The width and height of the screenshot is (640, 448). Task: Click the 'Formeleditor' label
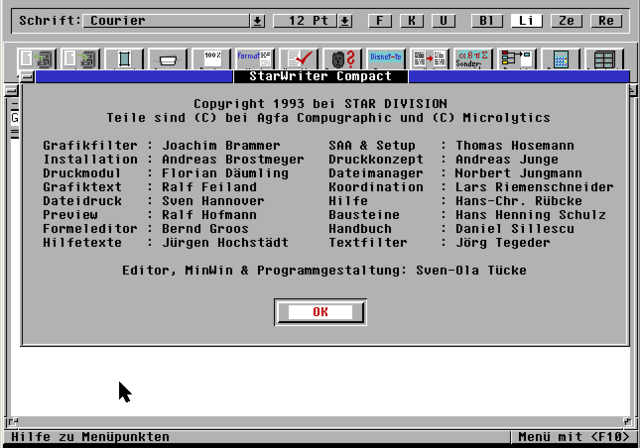90,229
